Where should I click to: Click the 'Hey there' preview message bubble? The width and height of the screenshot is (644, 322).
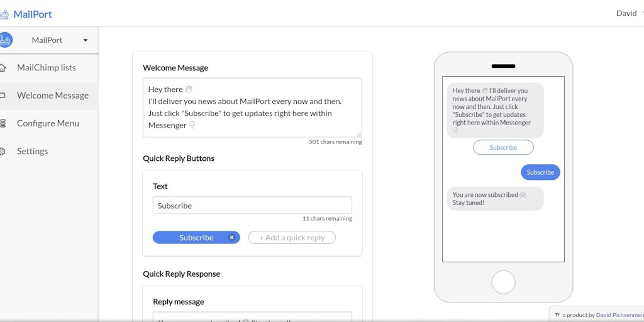495,111
